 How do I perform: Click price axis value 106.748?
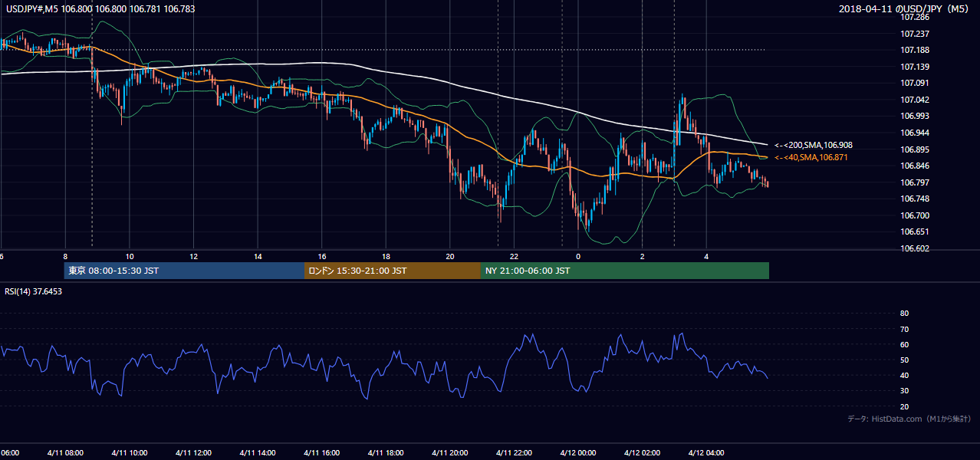[x=914, y=199]
